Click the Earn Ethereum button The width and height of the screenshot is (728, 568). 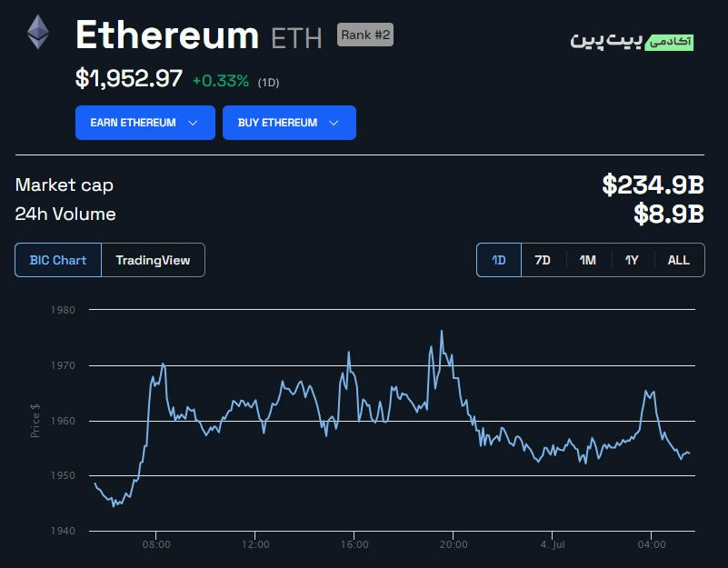(145, 123)
